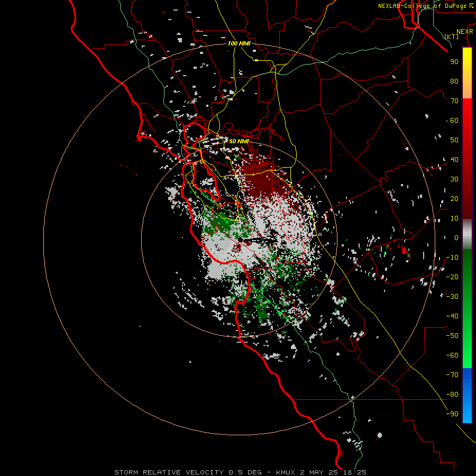Select the 100 NMI range ring label
The height and width of the screenshot is (476, 476).
point(239,43)
